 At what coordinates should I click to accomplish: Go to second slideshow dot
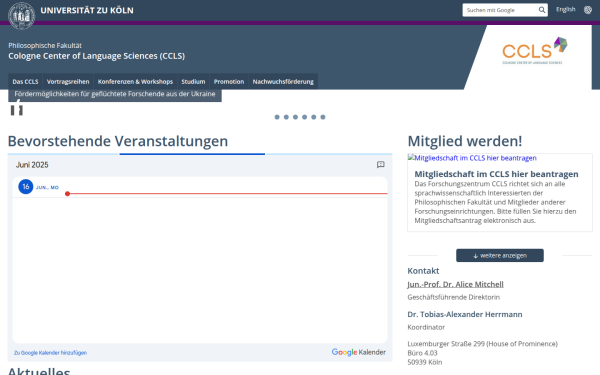[286, 117]
